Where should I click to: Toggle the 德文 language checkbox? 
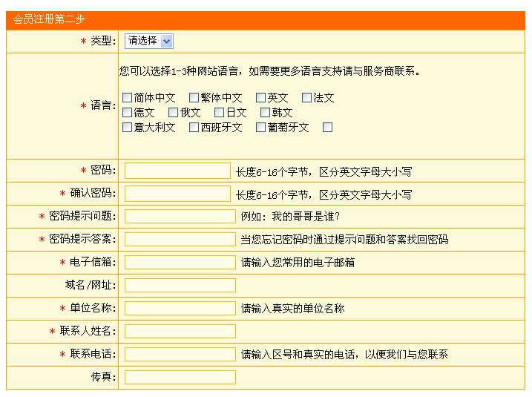[x=128, y=112]
